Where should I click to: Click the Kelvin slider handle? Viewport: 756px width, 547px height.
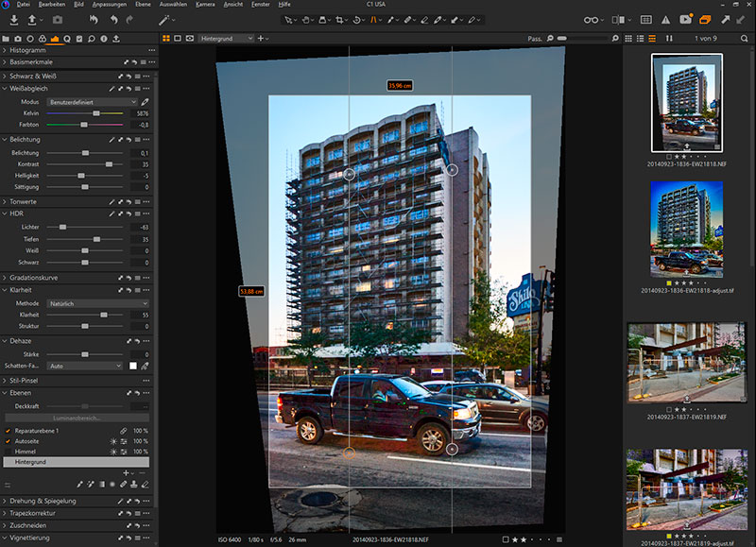pos(96,113)
